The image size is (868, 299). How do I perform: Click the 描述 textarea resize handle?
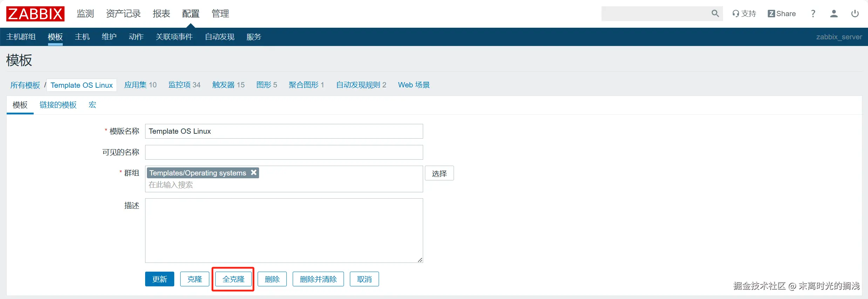click(x=420, y=260)
